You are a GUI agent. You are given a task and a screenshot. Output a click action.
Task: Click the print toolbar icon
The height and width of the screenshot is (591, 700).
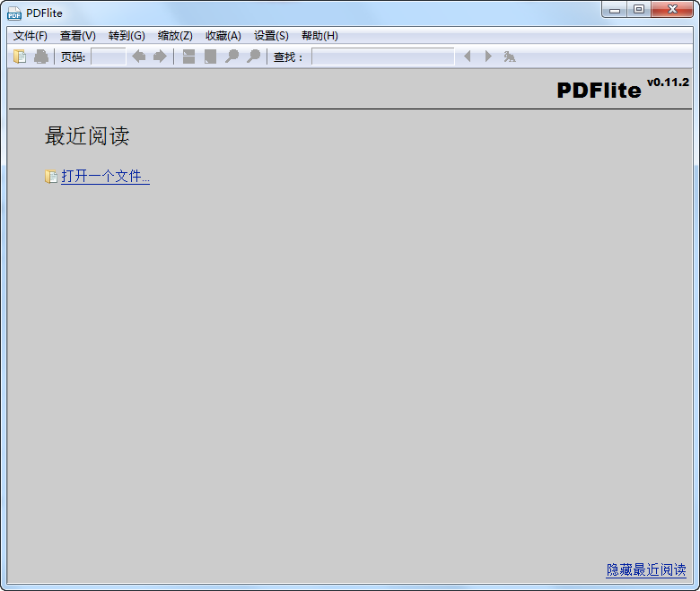(x=41, y=56)
